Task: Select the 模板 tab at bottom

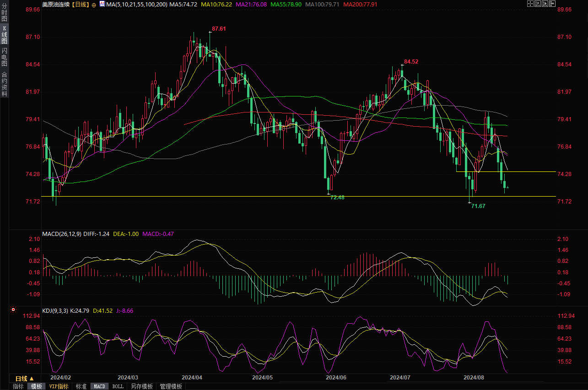Action: pos(36,386)
